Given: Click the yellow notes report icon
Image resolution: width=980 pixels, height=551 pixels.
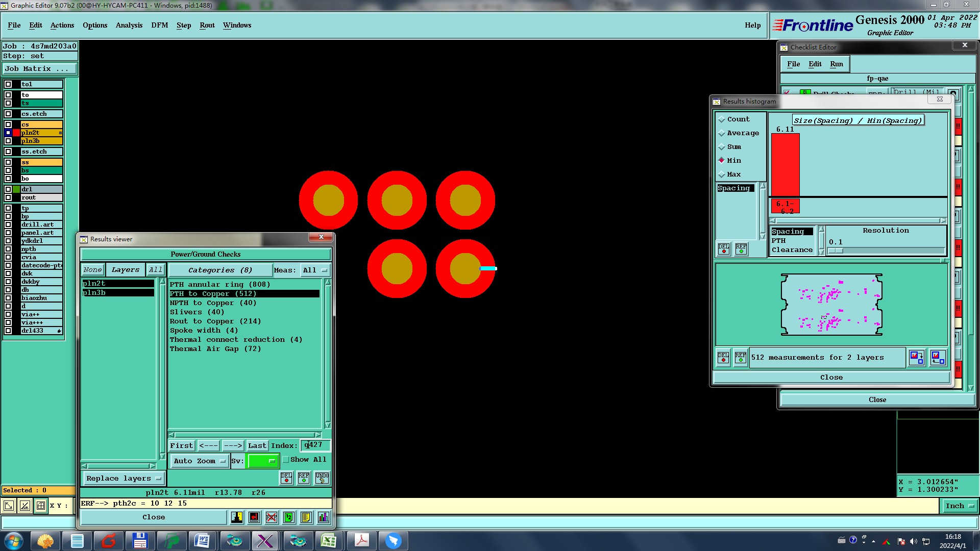Looking at the screenshot, I should point(306,517).
